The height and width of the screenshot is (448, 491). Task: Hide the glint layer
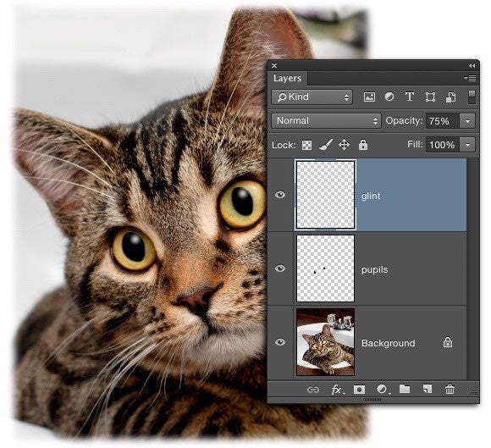point(280,195)
